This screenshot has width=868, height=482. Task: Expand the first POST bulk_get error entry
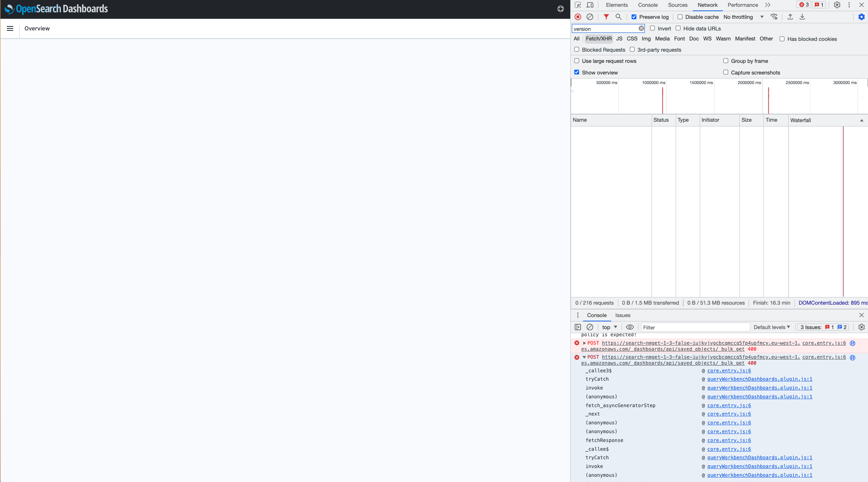click(584, 343)
